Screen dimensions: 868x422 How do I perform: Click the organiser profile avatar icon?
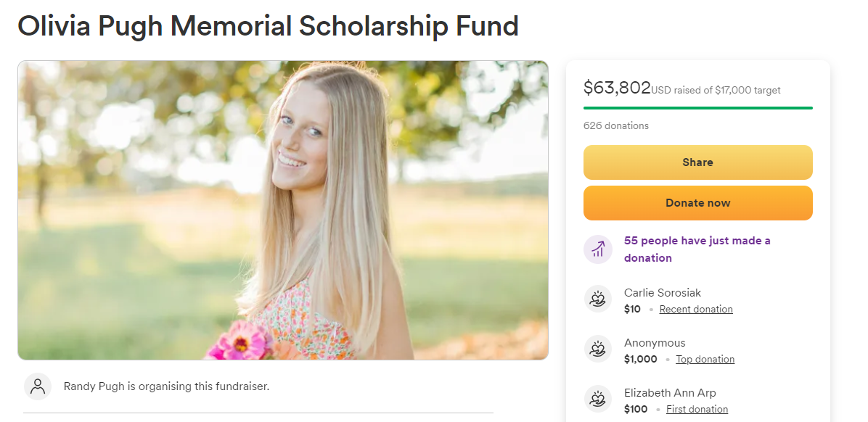point(38,386)
